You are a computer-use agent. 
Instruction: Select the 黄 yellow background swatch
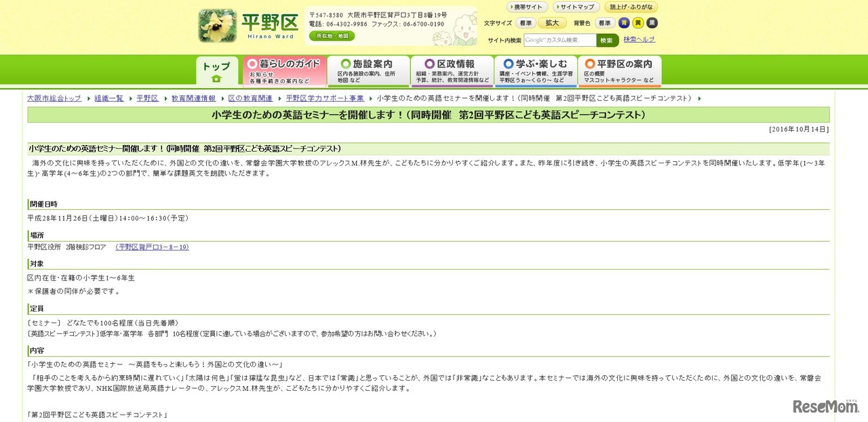637,22
